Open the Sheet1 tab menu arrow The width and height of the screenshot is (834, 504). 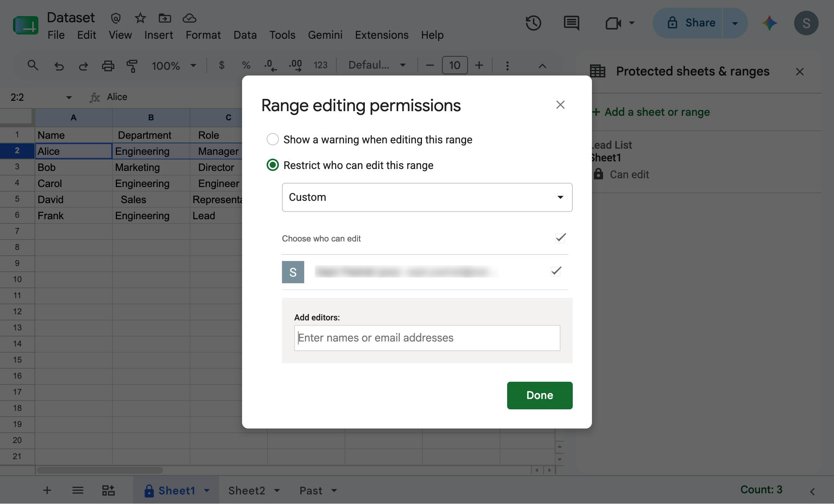point(207,491)
